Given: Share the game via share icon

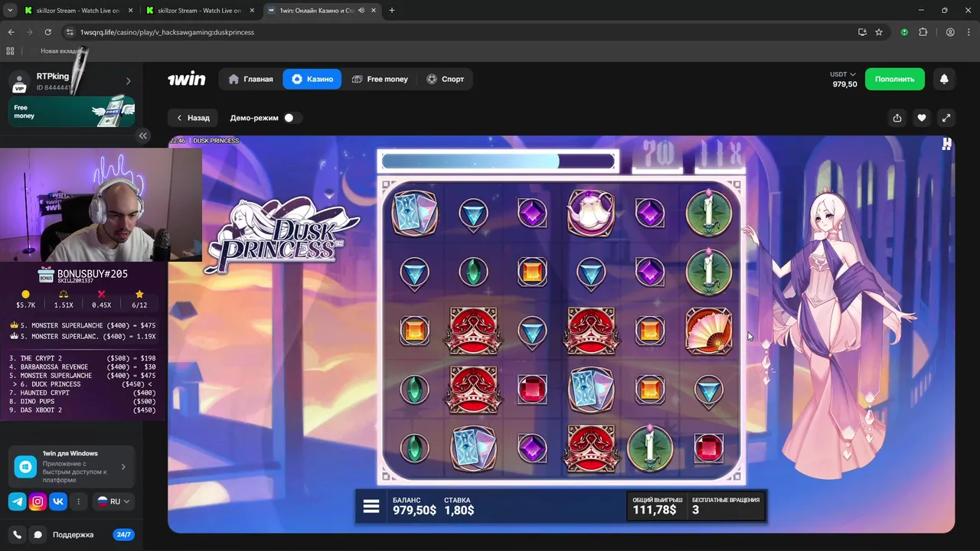Looking at the screenshot, I should (897, 118).
